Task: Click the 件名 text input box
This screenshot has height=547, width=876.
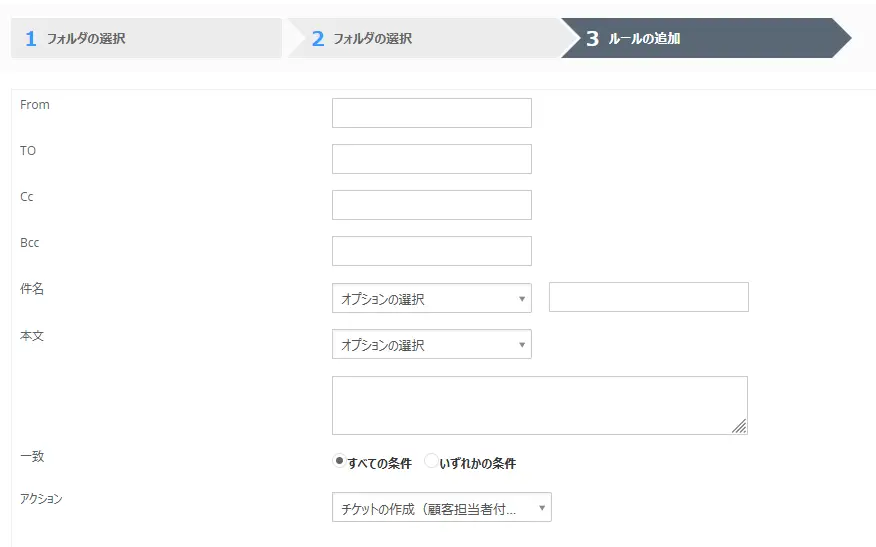Action: [x=648, y=297]
